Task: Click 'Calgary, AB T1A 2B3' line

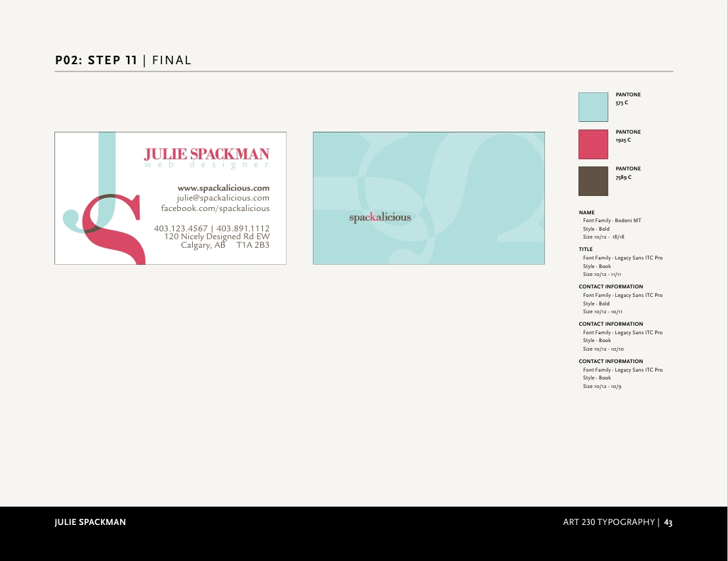Action: coord(225,244)
